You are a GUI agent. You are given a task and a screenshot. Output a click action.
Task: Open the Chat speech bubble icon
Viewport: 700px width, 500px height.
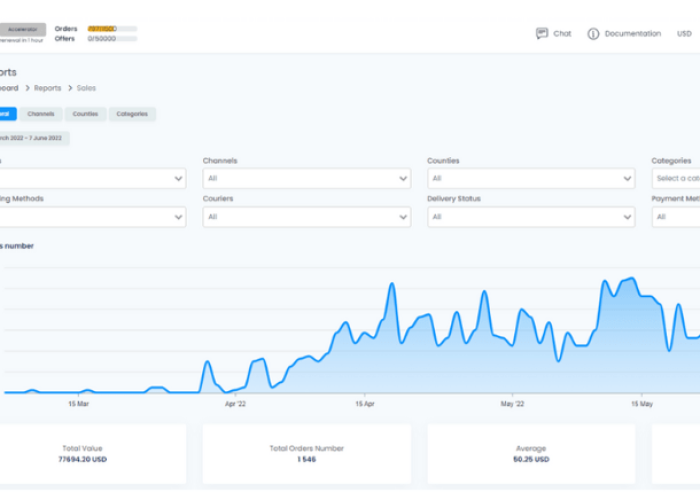542,33
